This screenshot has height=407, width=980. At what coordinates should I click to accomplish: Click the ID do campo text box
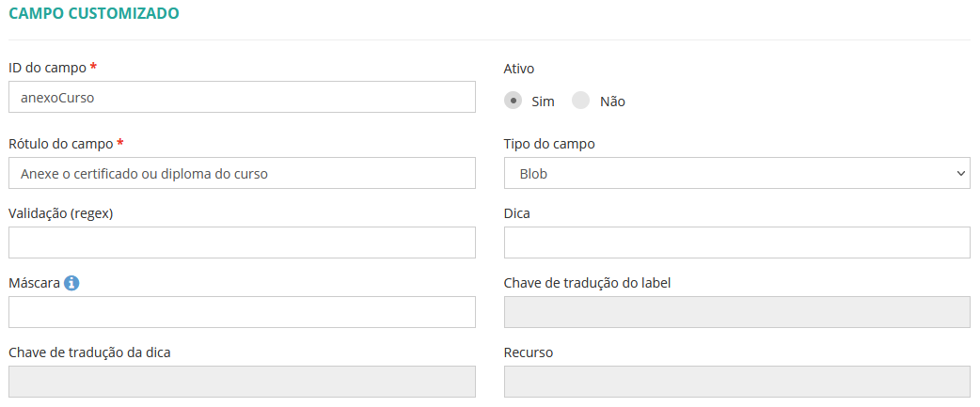pyautogui.click(x=242, y=97)
